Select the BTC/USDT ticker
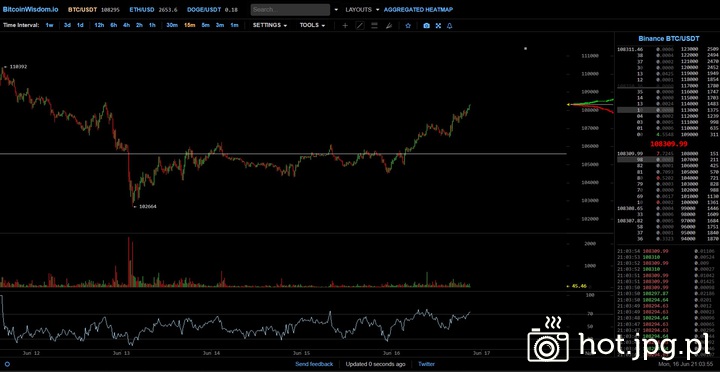 click(94, 10)
